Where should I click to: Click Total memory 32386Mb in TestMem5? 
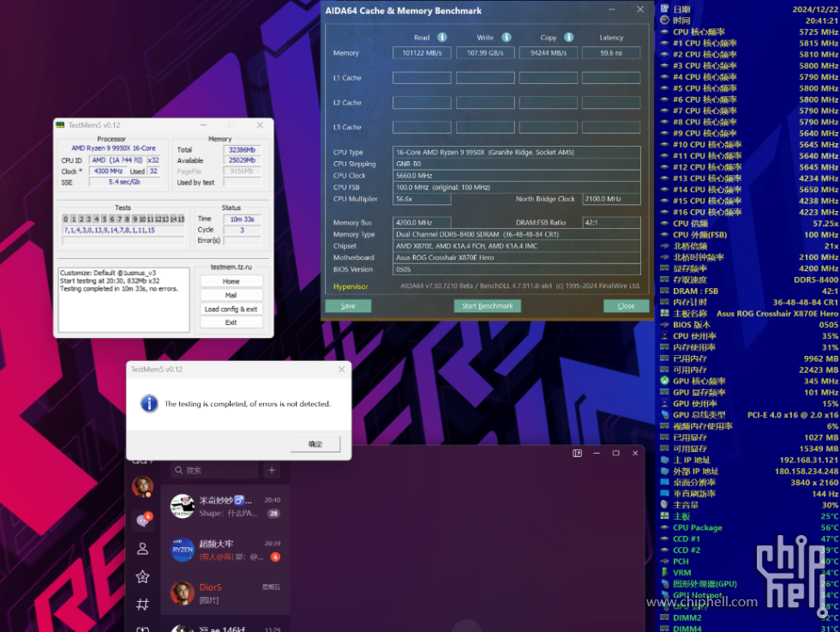[242, 150]
